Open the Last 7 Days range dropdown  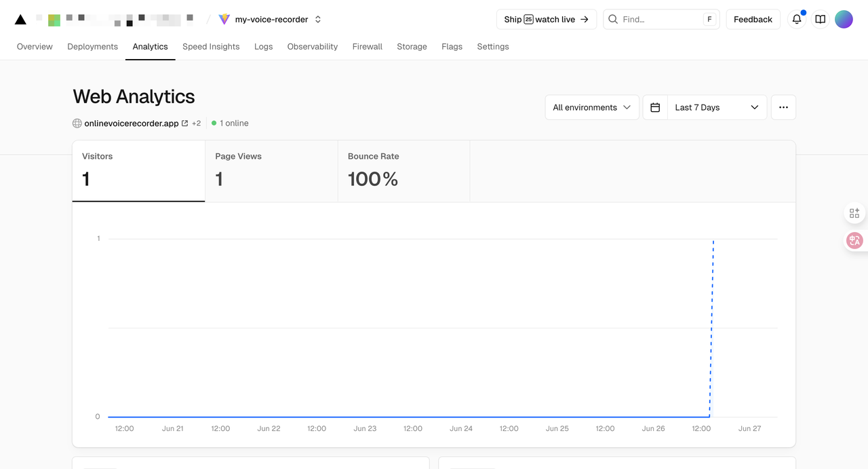(717, 107)
